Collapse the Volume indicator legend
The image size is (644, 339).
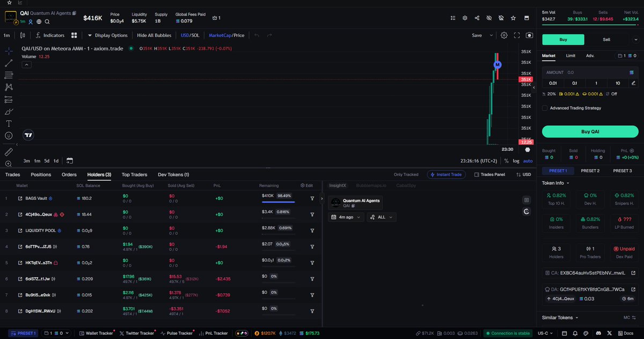click(x=26, y=64)
